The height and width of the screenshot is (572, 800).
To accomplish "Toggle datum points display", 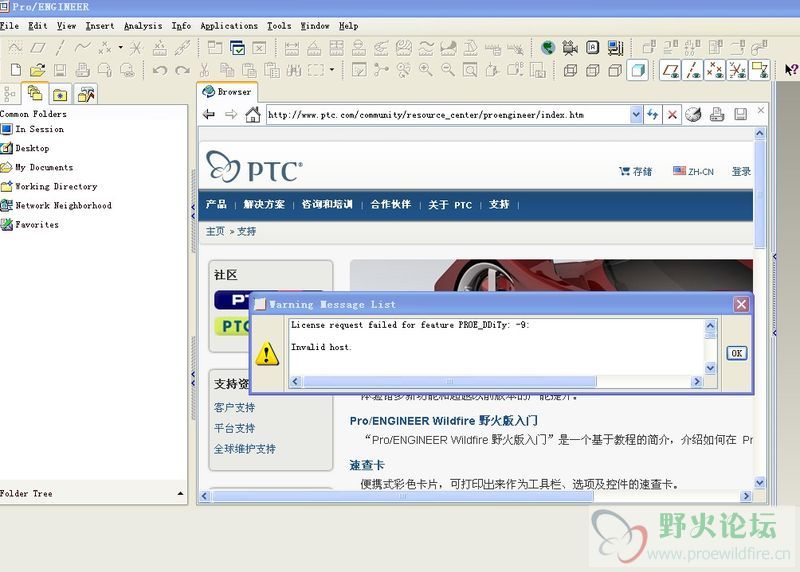I will point(715,70).
